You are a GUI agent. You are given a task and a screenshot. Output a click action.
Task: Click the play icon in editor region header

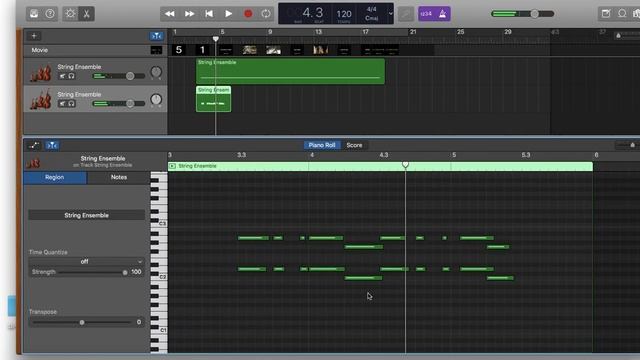tap(172, 166)
